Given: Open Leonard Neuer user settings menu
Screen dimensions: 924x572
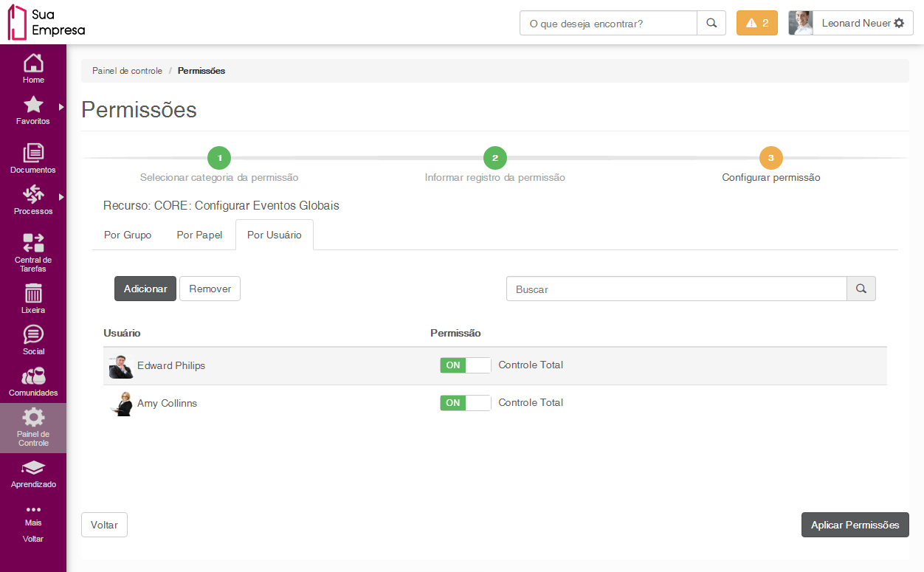Looking at the screenshot, I should [x=898, y=23].
